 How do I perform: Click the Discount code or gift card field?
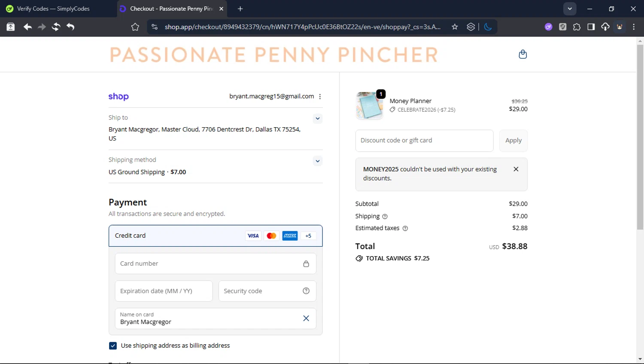[424, 141]
